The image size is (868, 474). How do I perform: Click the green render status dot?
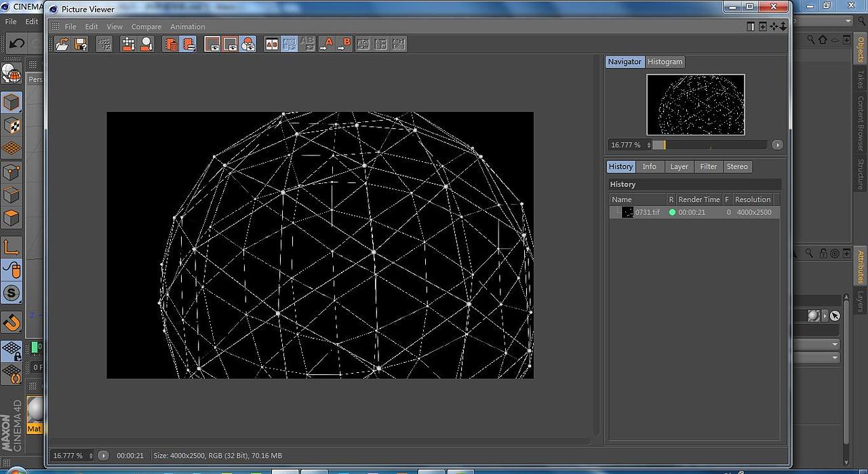pos(672,212)
